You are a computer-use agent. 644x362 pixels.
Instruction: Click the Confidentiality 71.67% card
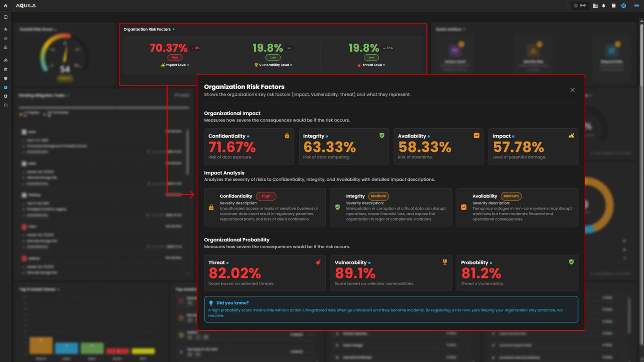pyautogui.click(x=249, y=146)
